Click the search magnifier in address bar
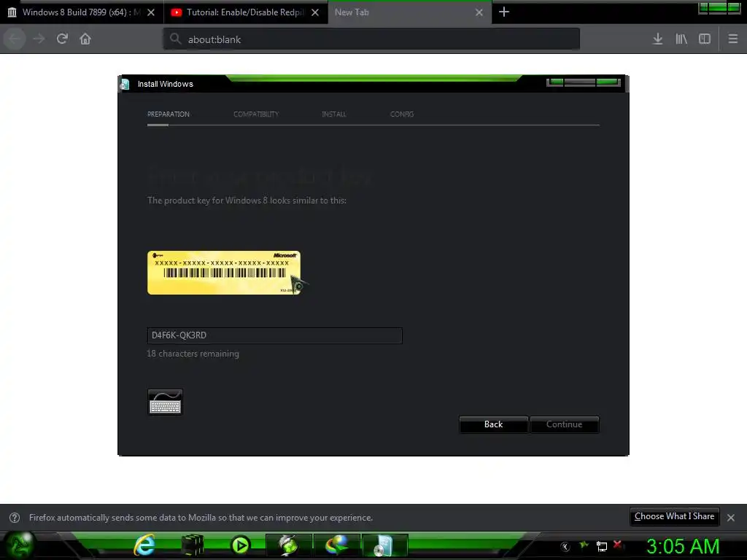The image size is (747, 560). pos(175,39)
